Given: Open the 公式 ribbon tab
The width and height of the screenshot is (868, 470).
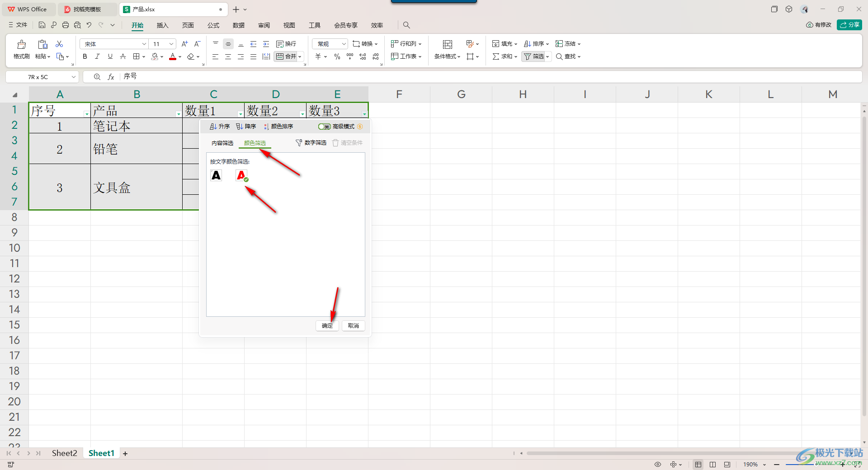Looking at the screenshot, I should click(x=213, y=25).
